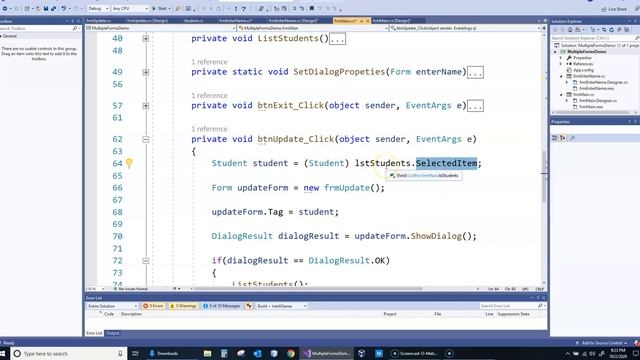Open the Any CPU platform dropdown

pyautogui.click(x=130, y=9)
